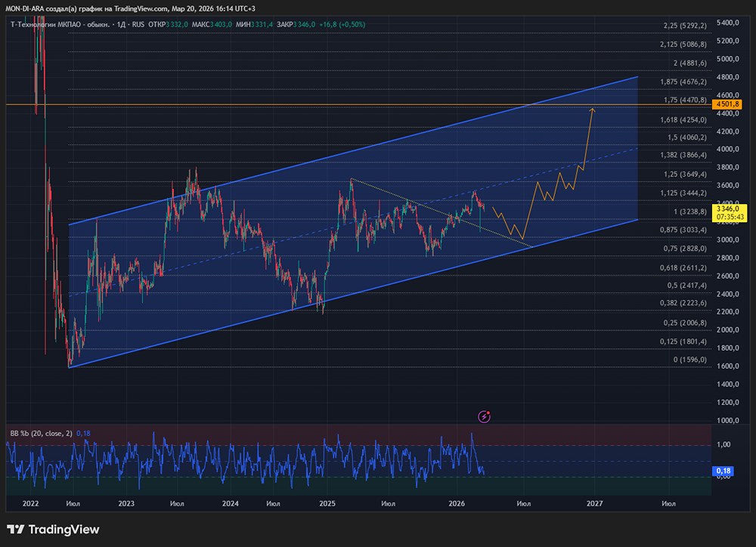This screenshot has width=756, height=547.
Task: Click the TradingView logo at bottom left
Action: (53, 530)
